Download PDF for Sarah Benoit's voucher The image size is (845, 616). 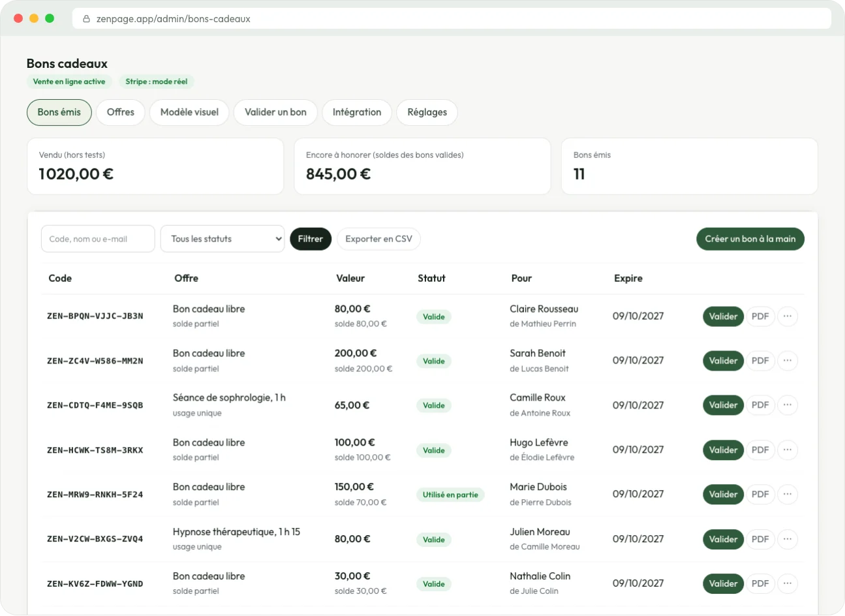pyautogui.click(x=760, y=361)
